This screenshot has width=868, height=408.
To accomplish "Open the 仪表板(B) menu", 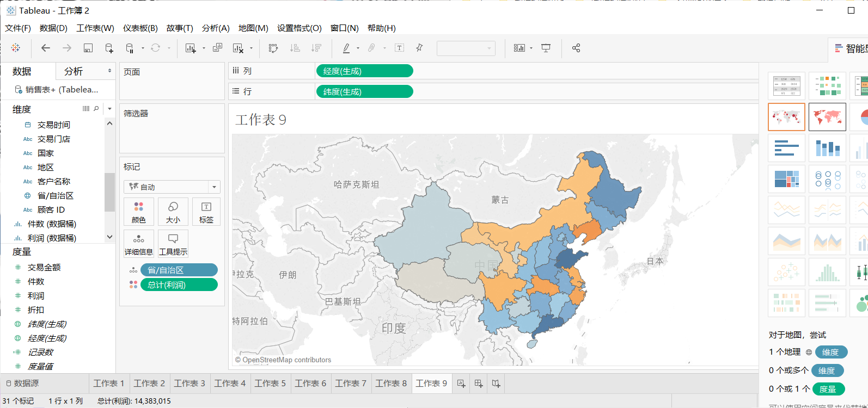I will [140, 28].
